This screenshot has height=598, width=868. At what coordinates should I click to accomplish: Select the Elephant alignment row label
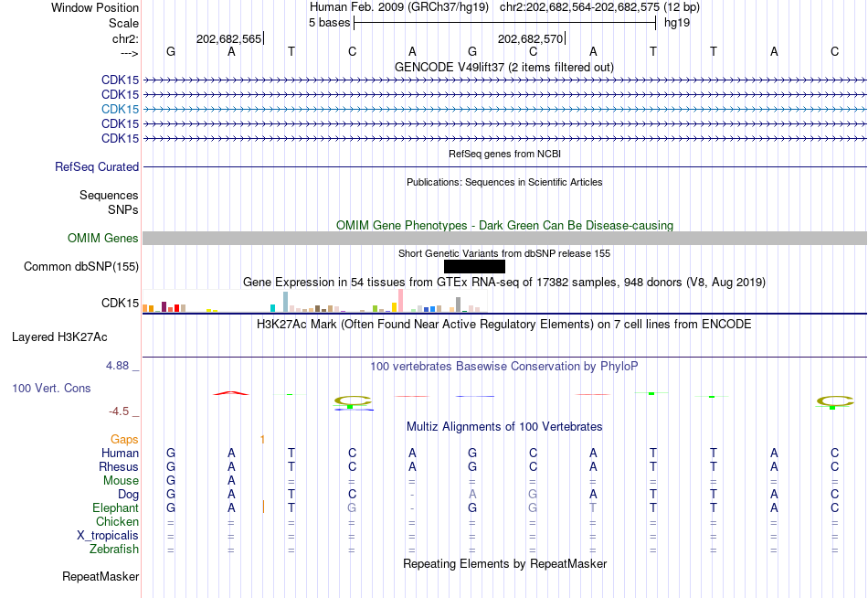click(x=115, y=508)
